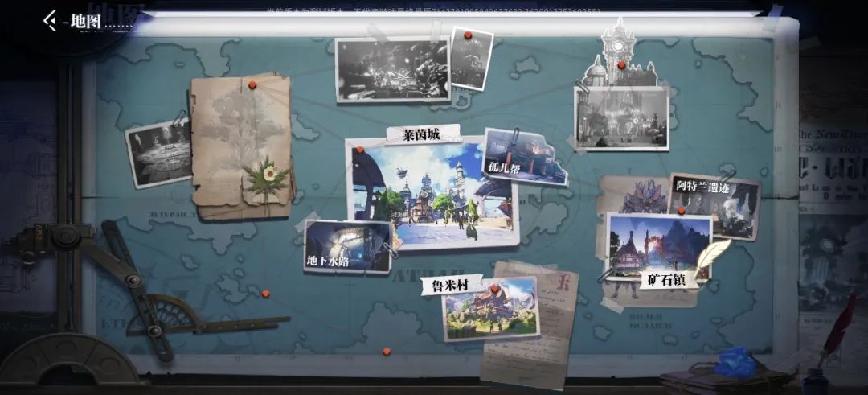Click the 地图 title text

click(x=85, y=23)
